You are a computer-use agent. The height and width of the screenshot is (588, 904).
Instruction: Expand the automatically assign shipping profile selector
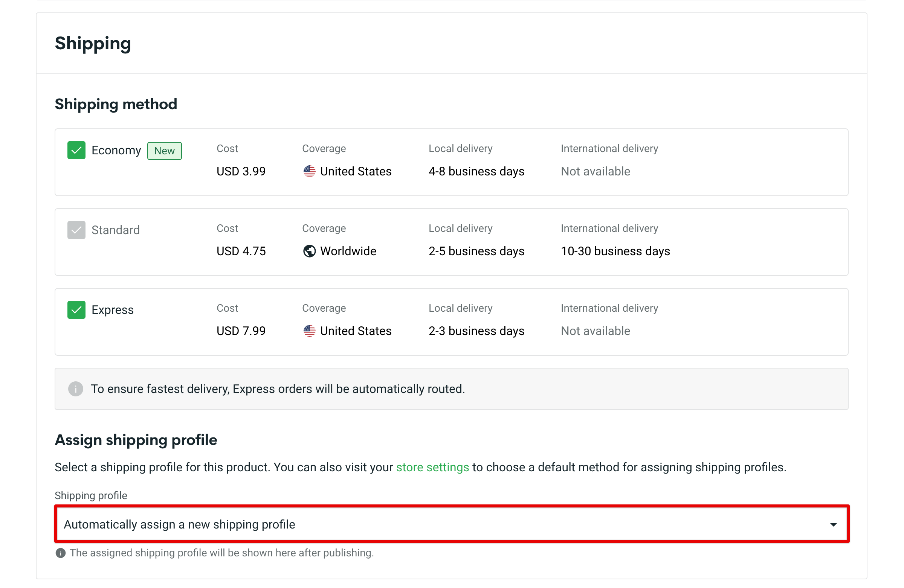[x=452, y=524]
